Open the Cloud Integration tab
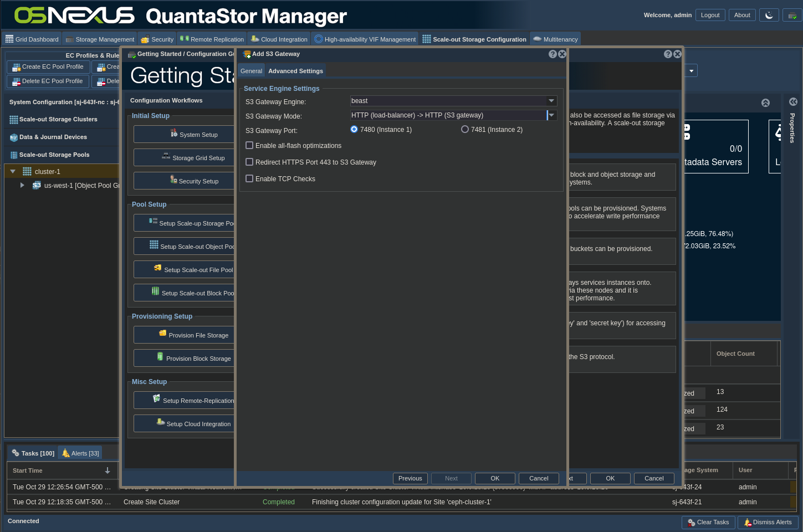803x532 pixels. (279, 39)
